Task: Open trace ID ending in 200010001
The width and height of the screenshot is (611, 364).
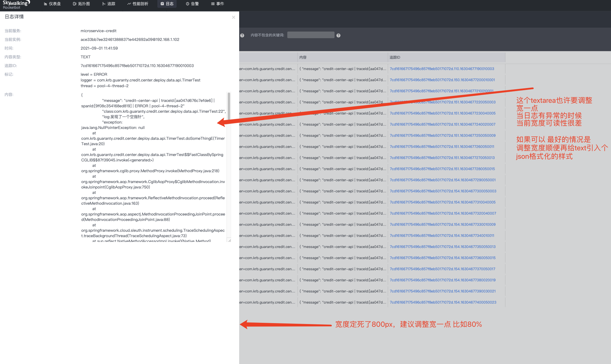Action: pyautogui.click(x=442, y=80)
